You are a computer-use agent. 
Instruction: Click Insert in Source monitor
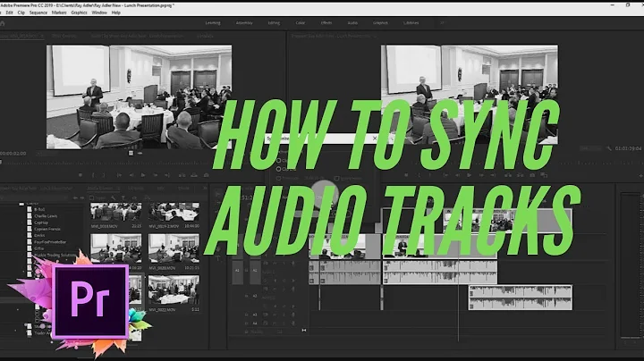[x=182, y=175]
